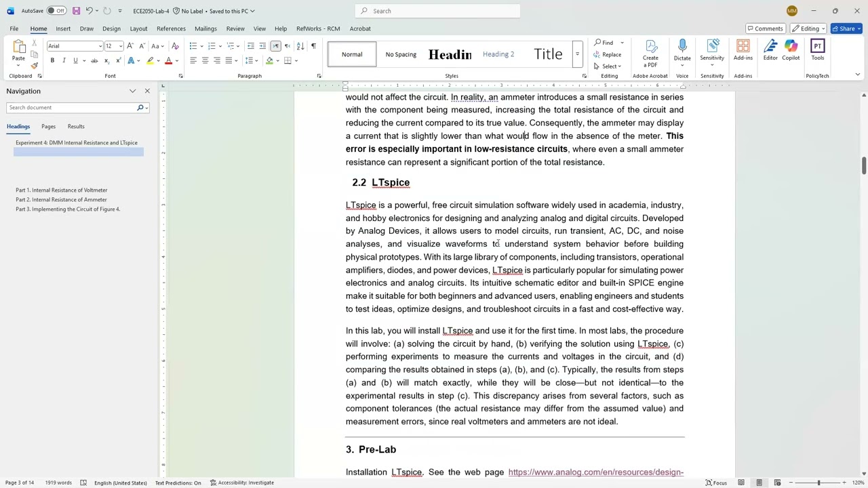The height and width of the screenshot is (488, 868).
Task: Apply Subscript formatting
Action: [x=106, y=60]
